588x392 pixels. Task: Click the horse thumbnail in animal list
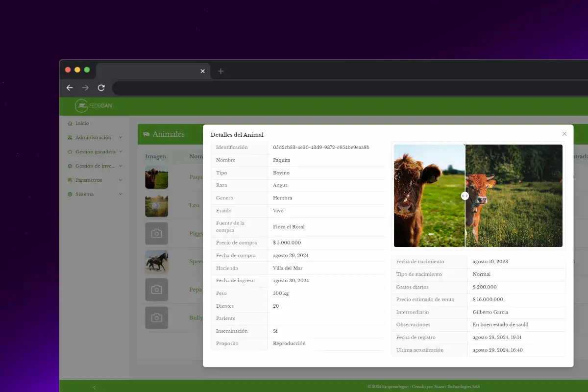coord(156,262)
